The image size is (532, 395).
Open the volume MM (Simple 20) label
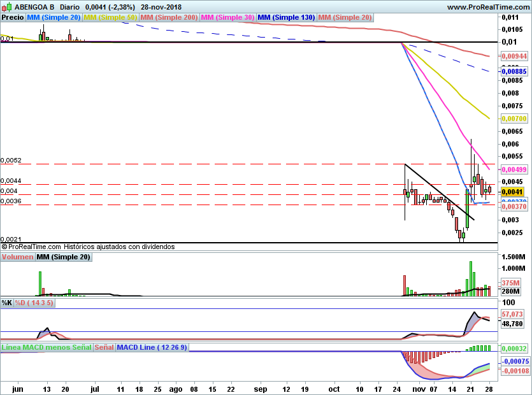(x=64, y=257)
